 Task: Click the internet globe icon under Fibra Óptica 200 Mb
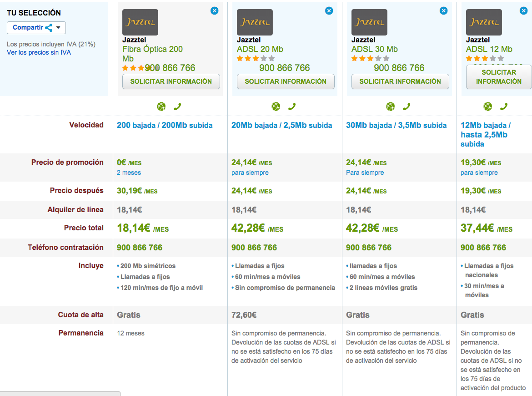click(161, 107)
